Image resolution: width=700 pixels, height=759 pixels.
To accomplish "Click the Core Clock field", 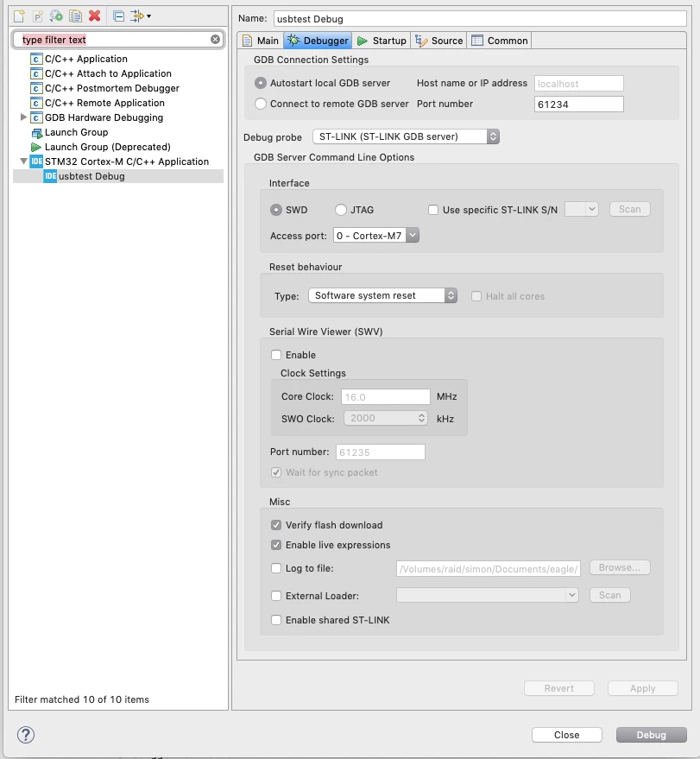I will [386, 397].
